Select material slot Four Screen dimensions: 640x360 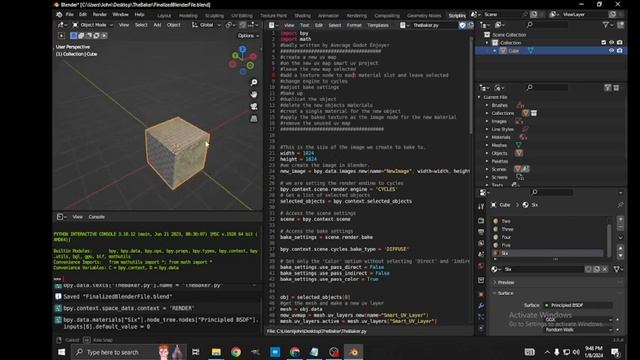point(548,237)
